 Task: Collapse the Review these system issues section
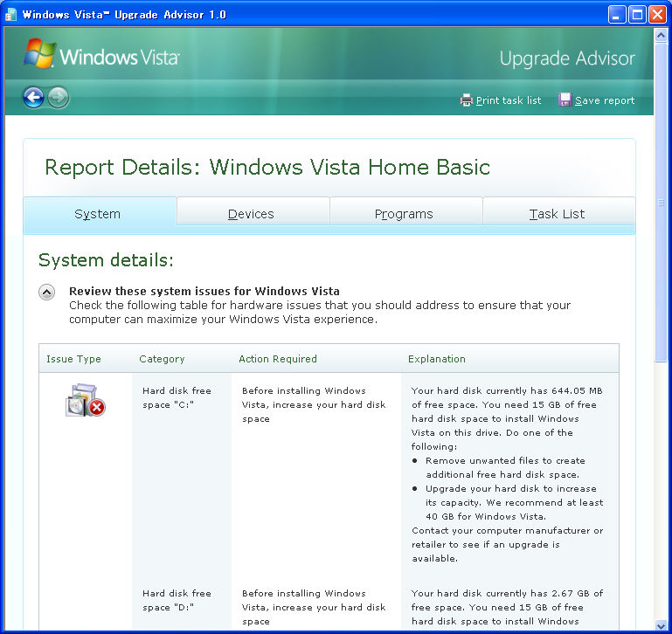point(46,293)
